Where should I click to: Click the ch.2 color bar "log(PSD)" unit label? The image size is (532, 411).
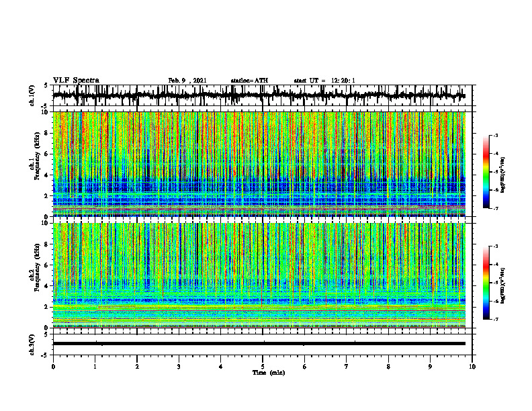[503, 285]
